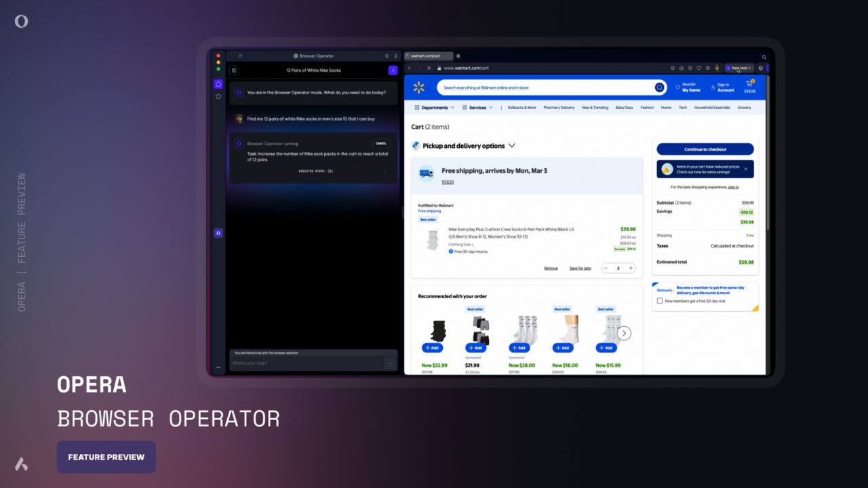The height and width of the screenshot is (488, 868).
Task: Click the Walmart spark logo
Action: click(419, 87)
